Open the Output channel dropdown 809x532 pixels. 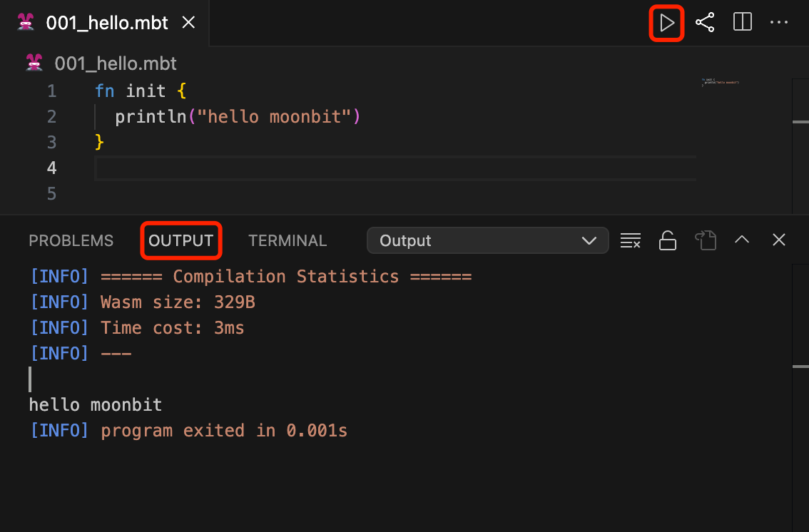[x=487, y=241]
